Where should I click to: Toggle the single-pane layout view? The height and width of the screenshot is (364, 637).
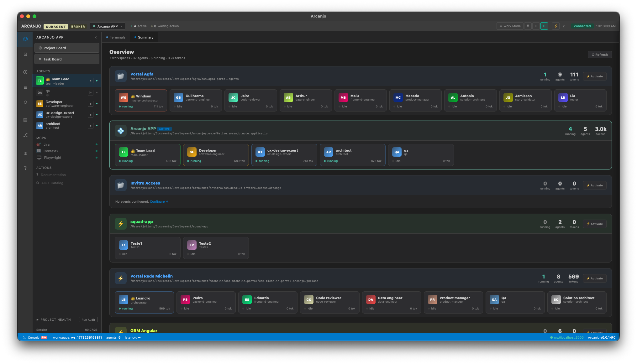pyautogui.click(x=528, y=26)
